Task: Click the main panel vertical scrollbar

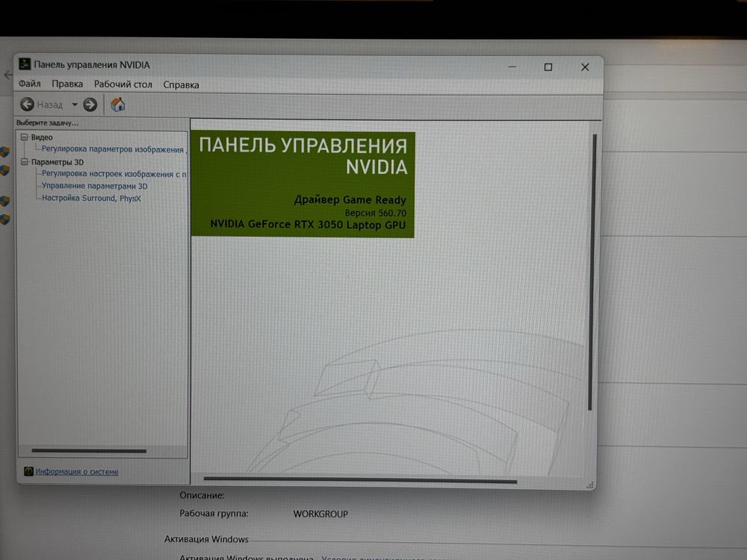Action: tap(591, 272)
